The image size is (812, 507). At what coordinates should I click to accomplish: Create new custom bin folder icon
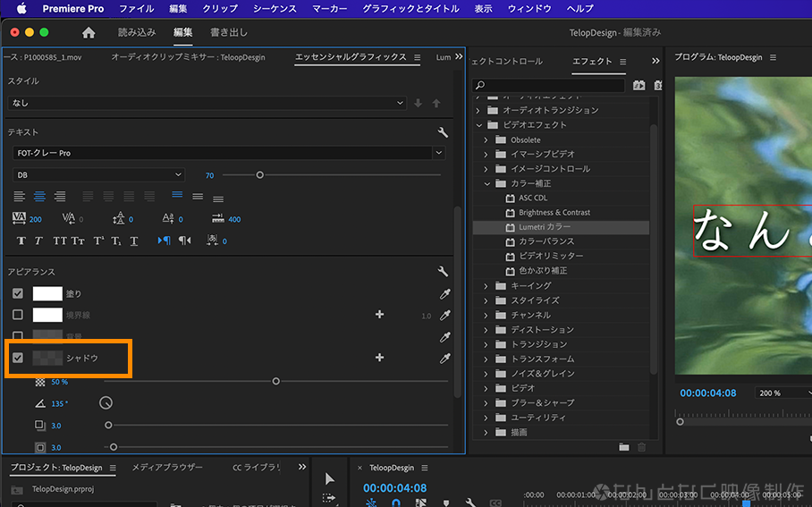click(x=624, y=447)
